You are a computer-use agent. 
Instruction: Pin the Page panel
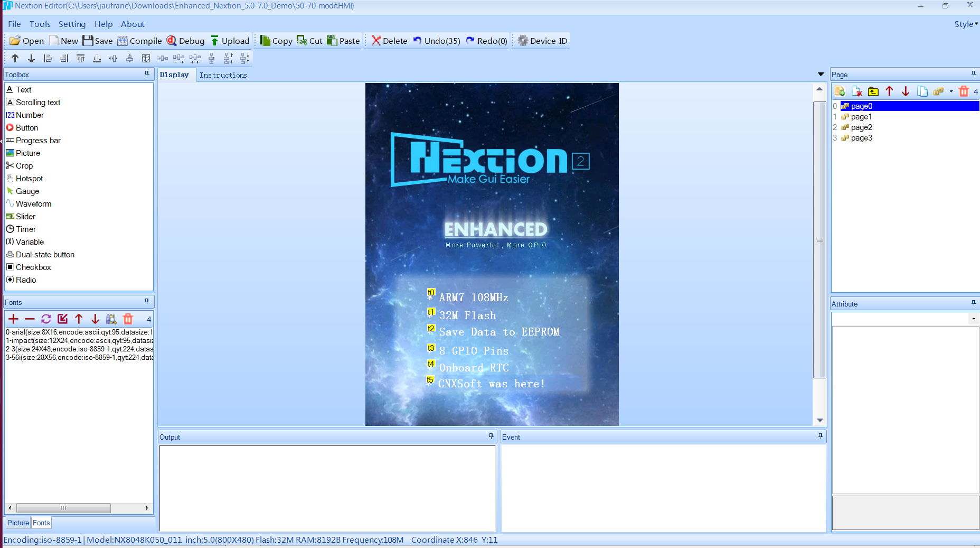[974, 74]
